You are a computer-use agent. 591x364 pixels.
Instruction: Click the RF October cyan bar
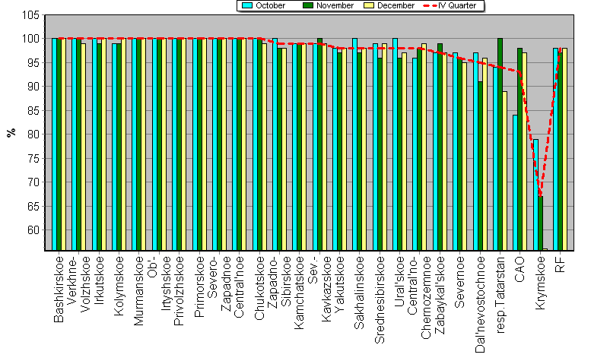coord(555,149)
